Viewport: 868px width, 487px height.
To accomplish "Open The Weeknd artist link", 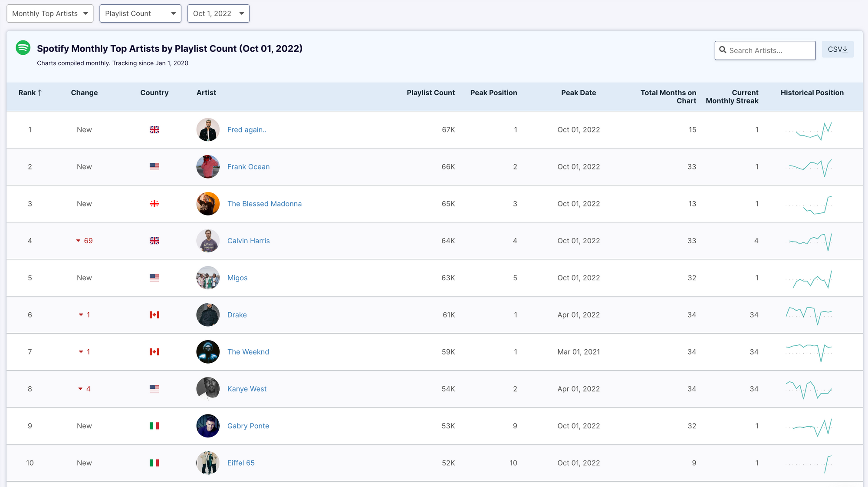I will click(248, 352).
